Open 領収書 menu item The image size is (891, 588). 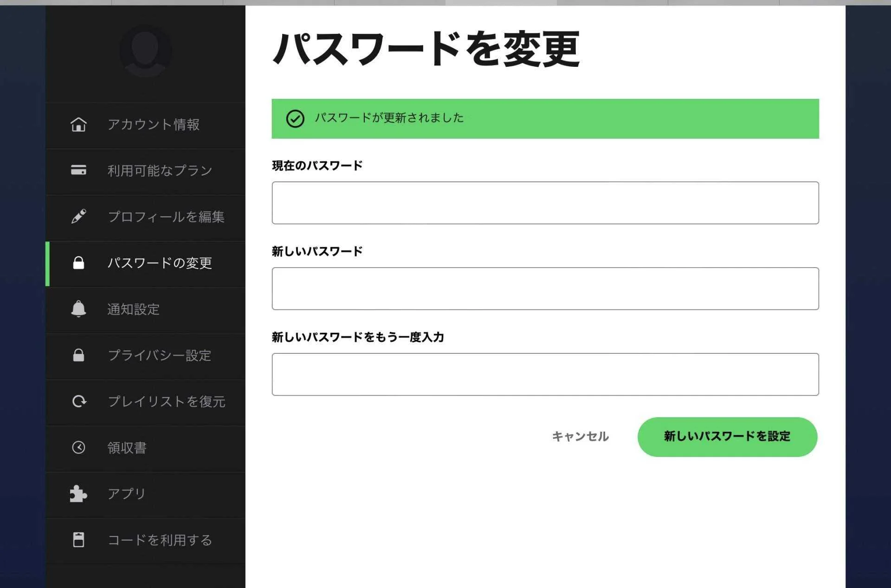145,448
